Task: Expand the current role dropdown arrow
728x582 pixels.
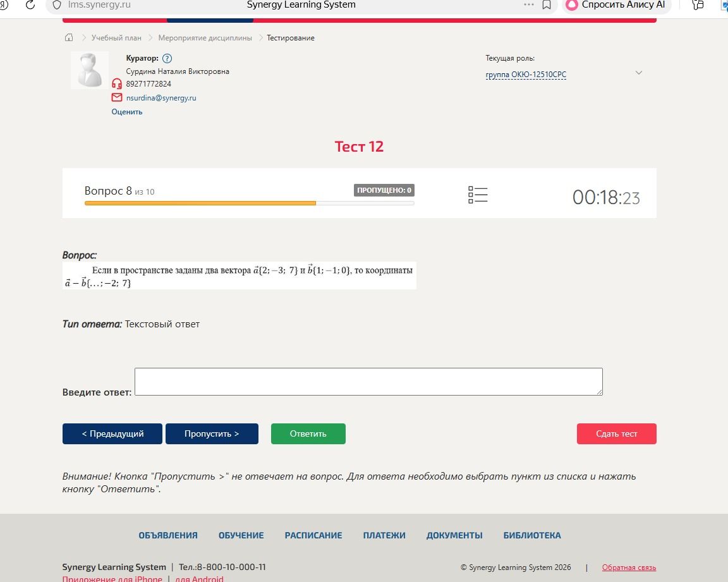Action: click(639, 73)
